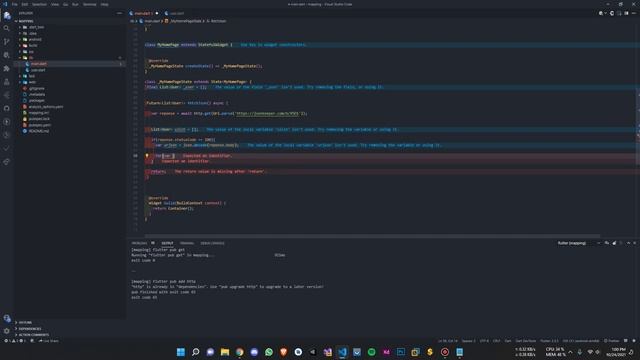Open the Edit menu
This screenshot has height=360, width=640.
[24, 4]
